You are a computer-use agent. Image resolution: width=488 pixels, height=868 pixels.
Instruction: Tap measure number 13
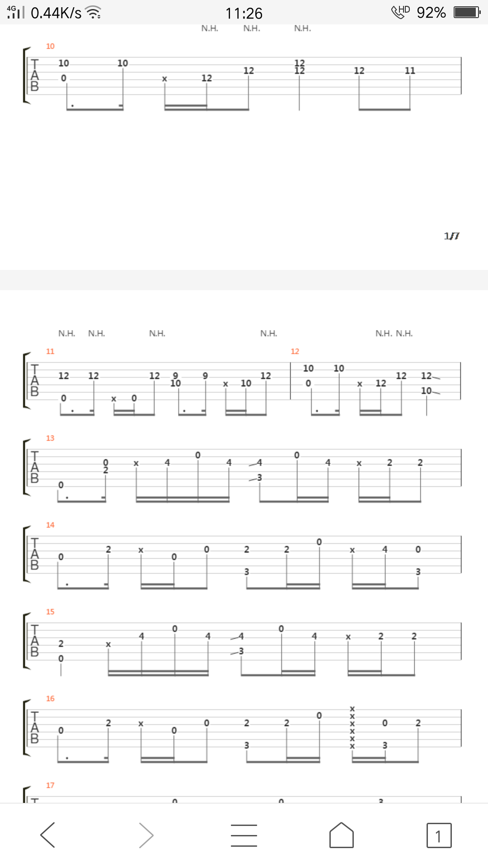(x=50, y=438)
